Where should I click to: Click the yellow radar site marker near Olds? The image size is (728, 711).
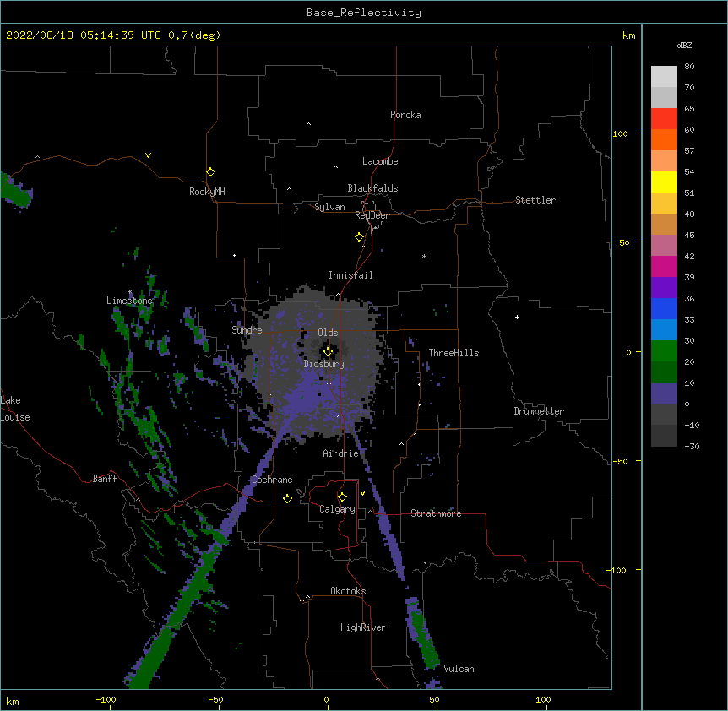(x=328, y=352)
